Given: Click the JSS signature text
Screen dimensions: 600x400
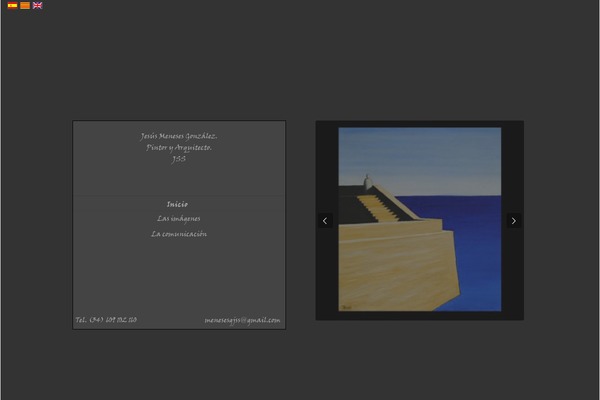Looking at the screenshot, I should [179, 159].
